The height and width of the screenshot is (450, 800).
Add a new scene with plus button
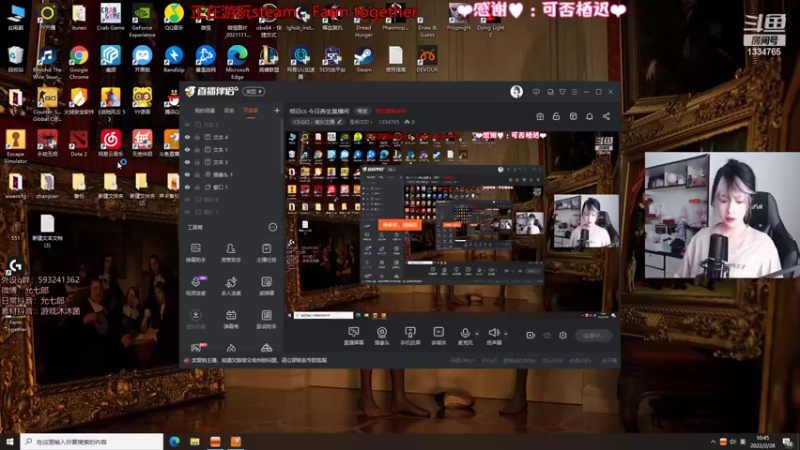pyautogui.click(x=277, y=110)
